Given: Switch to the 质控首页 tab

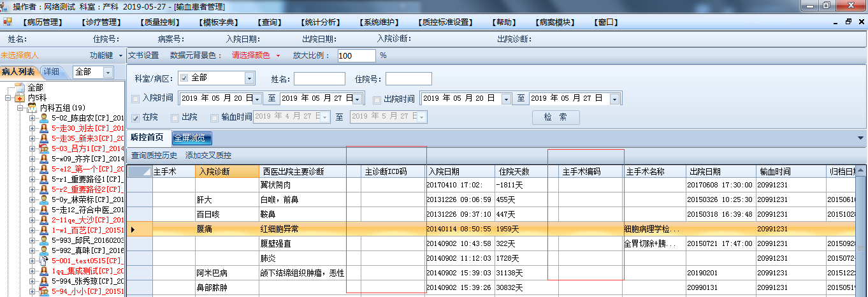Looking at the screenshot, I should click(x=147, y=137).
